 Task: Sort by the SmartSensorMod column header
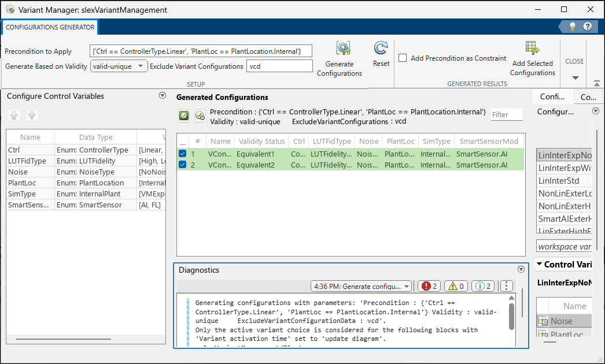coord(489,141)
